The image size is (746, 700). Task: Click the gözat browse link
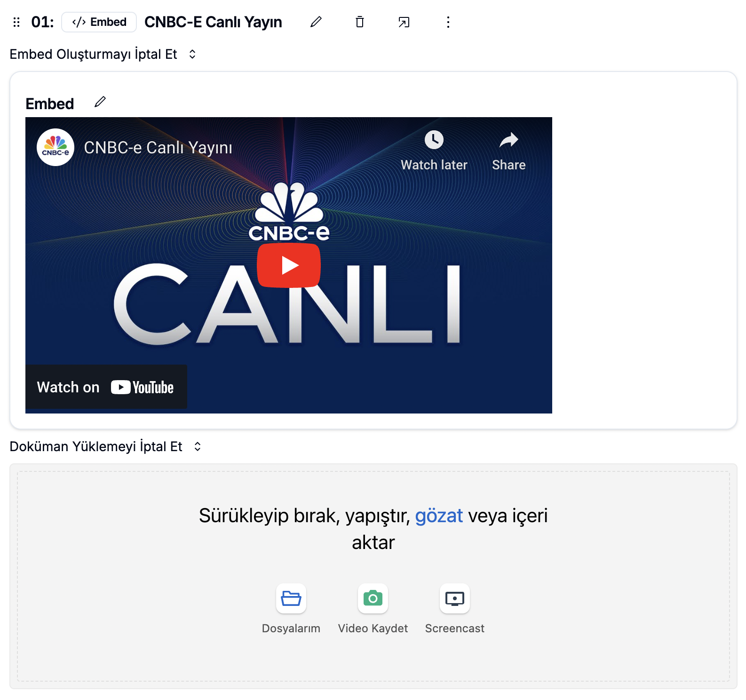click(x=439, y=516)
